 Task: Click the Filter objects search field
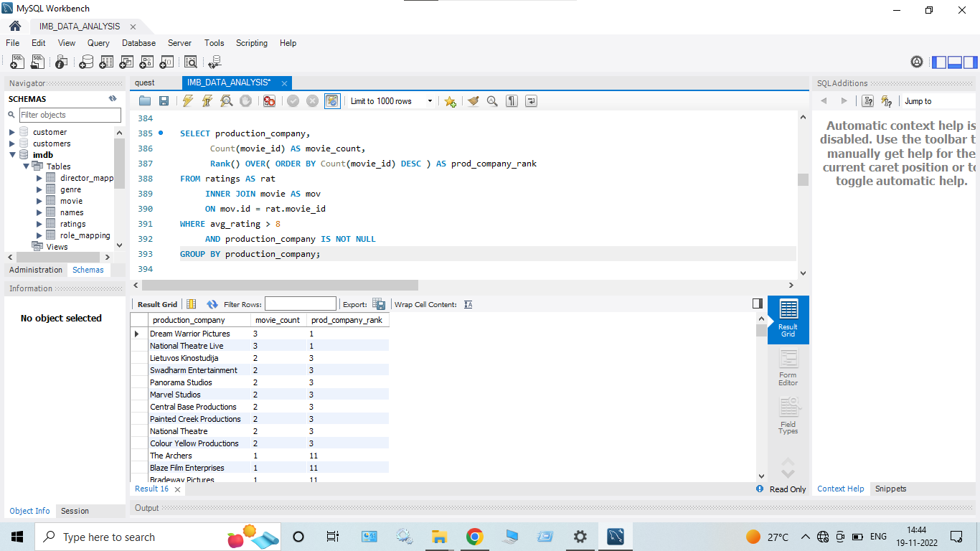point(70,115)
